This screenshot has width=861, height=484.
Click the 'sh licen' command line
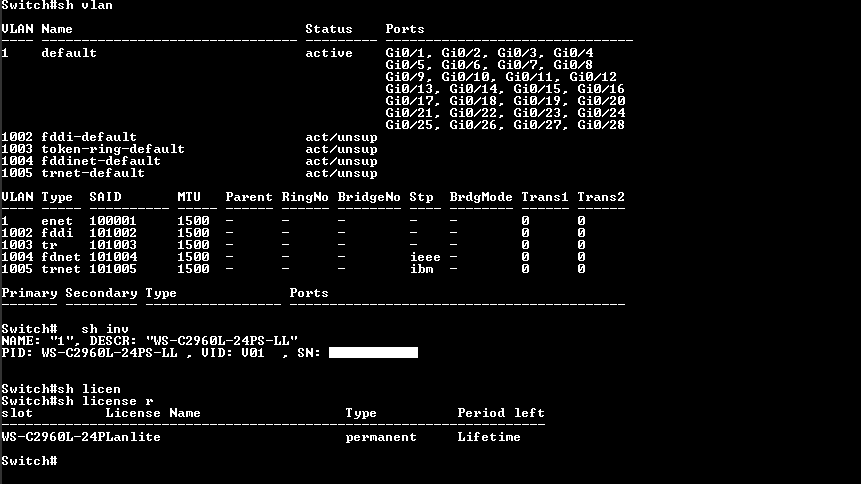tap(61, 389)
